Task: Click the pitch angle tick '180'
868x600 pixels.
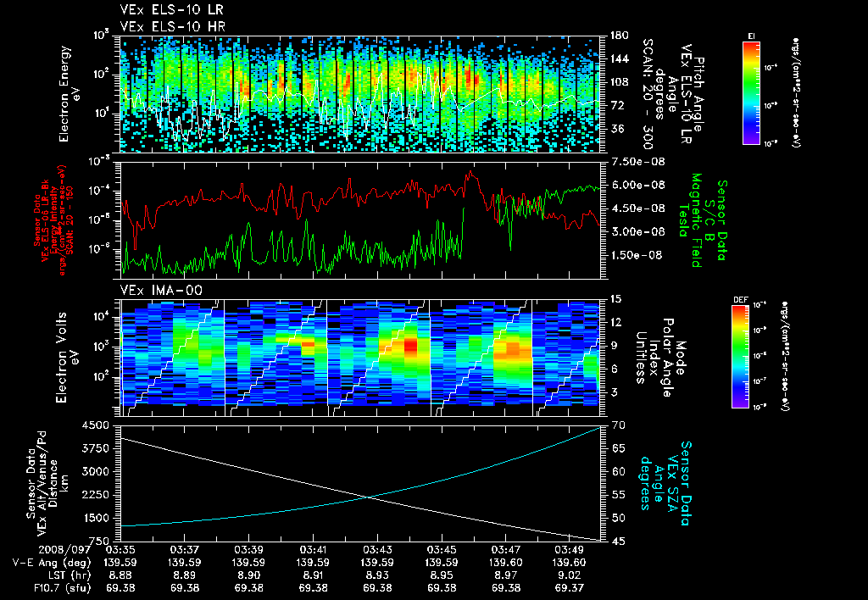Action: click(620, 36)
